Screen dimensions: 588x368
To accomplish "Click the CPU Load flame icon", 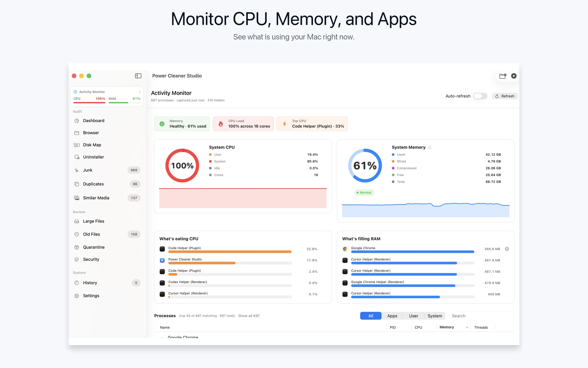I will pos(221,124).
